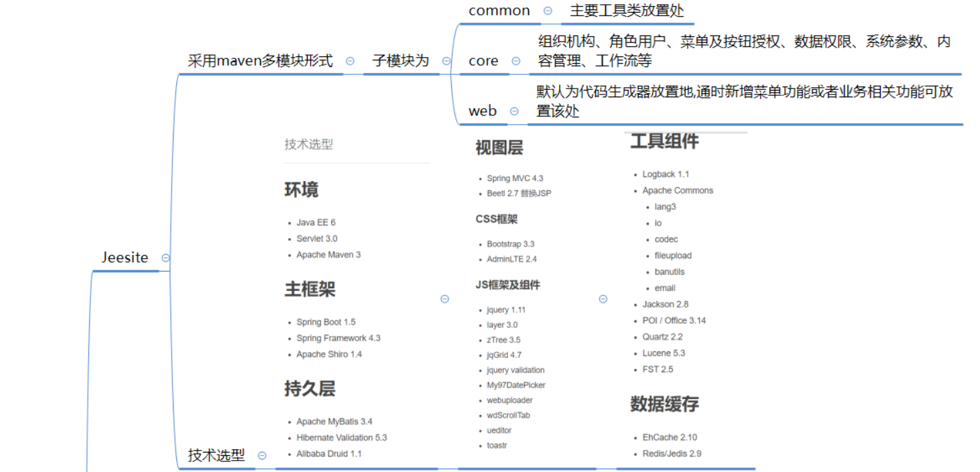Click the minus circle beside 采用maven多模块形式
Screen dimensions: 980x472
click(x=349, y=60)
